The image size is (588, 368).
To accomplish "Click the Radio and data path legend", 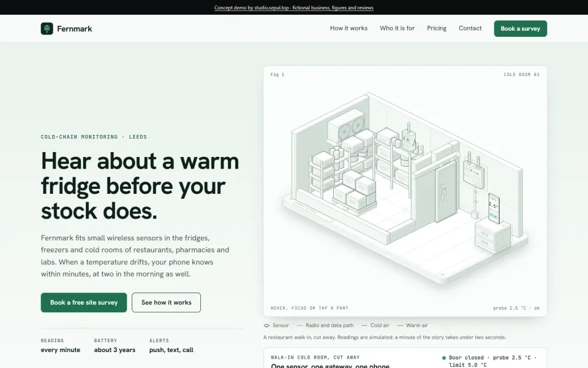I will click(325, 326).
